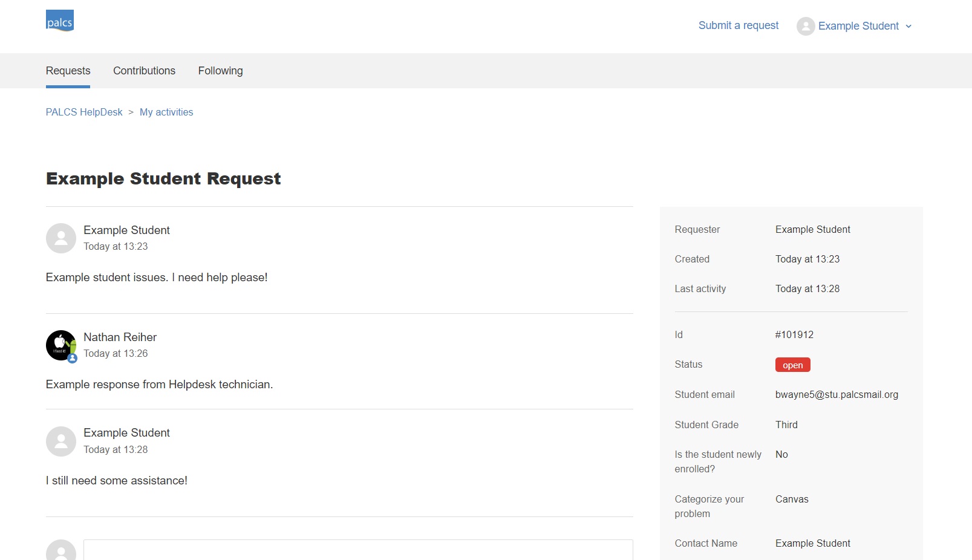Open the Example Student account dropdown
Screen dimensions: 972x560
coord(858,26)
